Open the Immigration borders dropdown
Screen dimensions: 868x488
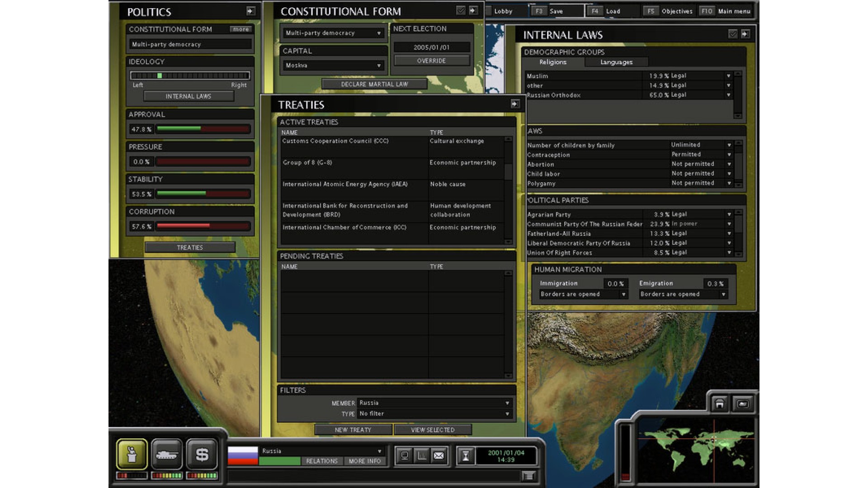click(623, 294)
